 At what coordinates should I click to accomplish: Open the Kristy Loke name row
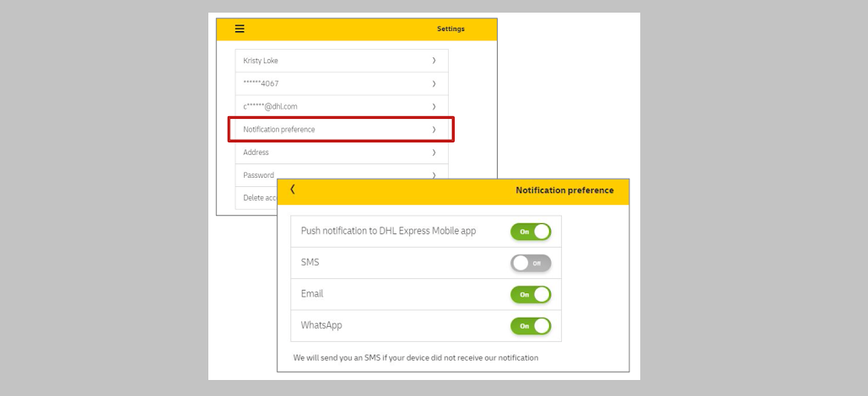[342, 61]
